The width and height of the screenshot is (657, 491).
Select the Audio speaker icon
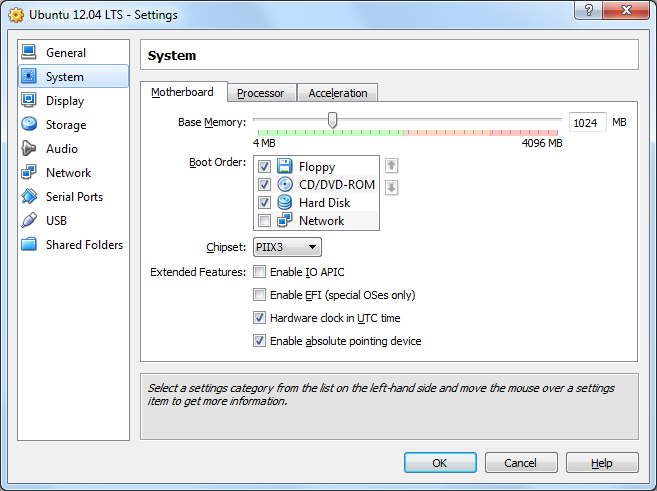29,148
